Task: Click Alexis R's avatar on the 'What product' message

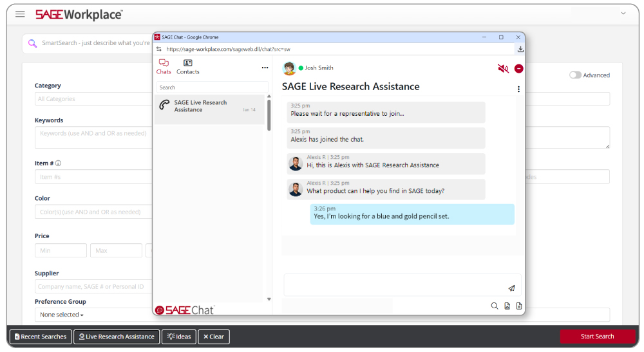Action: pos(296,190)
